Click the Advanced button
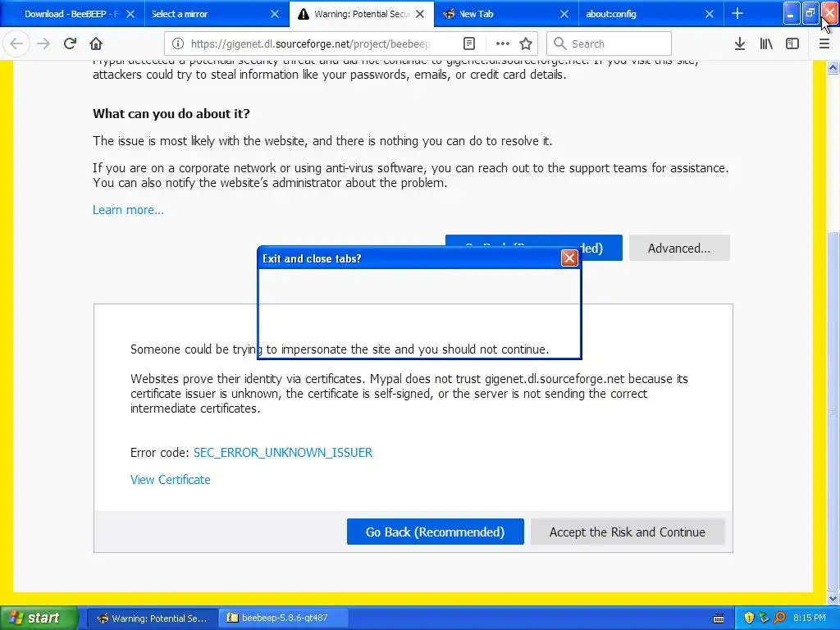The image size is (840, 630). click(x=679, y=248)
